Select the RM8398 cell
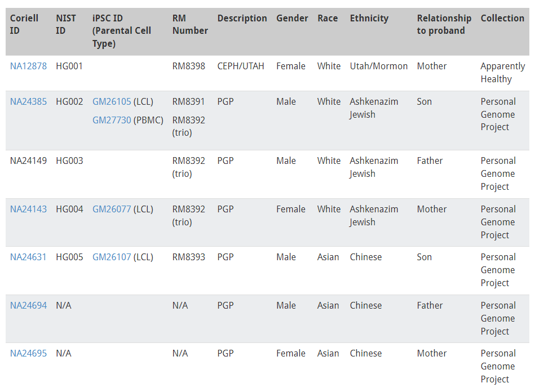Image resolution: width=535 pixels, height=392 pixels. click(189, 66)
